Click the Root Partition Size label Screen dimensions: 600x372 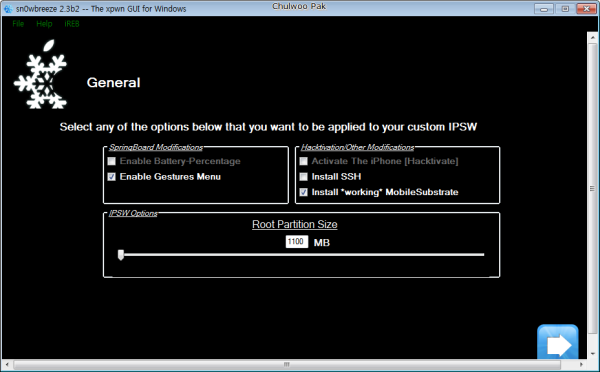click(295, 224)
